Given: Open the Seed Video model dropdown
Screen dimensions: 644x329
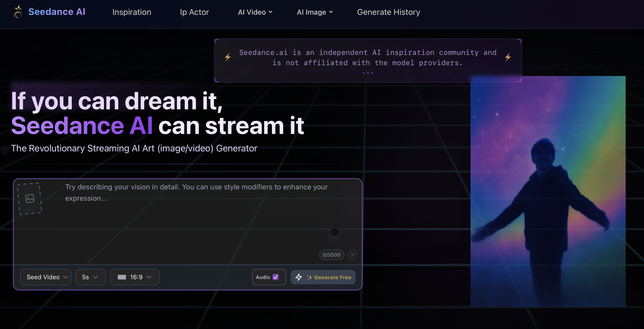Looking at the screenshot, I should [x=46, y=277].
